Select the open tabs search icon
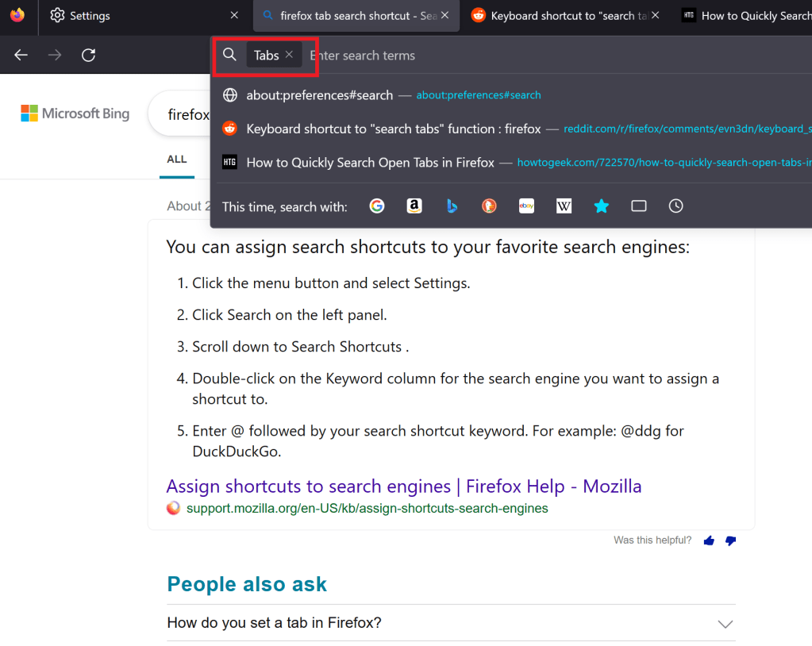 click(639, 206)
